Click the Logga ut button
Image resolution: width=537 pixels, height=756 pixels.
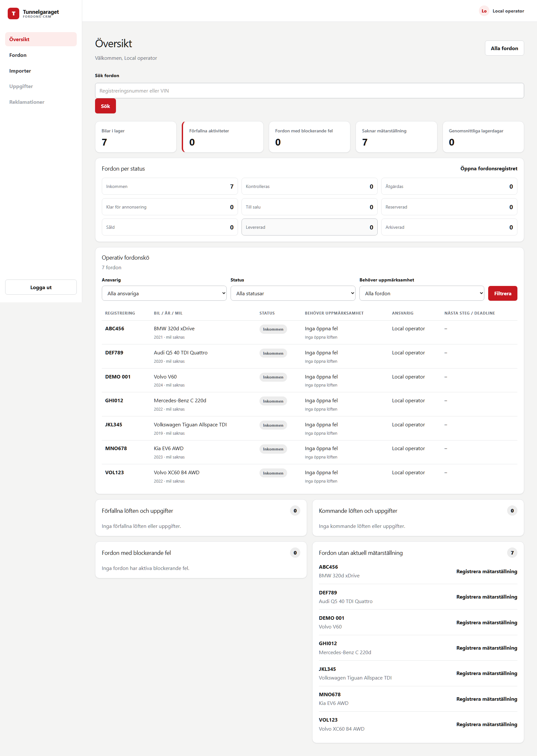[41, 287]
